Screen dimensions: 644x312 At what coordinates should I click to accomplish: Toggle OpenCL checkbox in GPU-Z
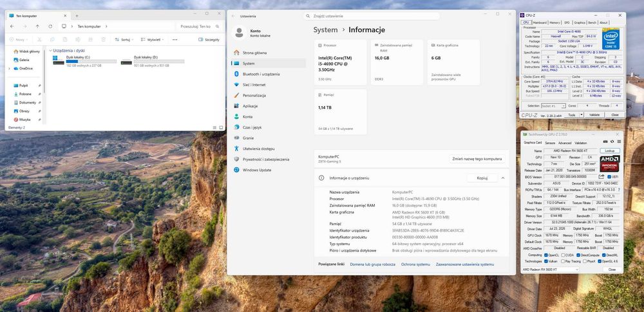tap(546, 255)
